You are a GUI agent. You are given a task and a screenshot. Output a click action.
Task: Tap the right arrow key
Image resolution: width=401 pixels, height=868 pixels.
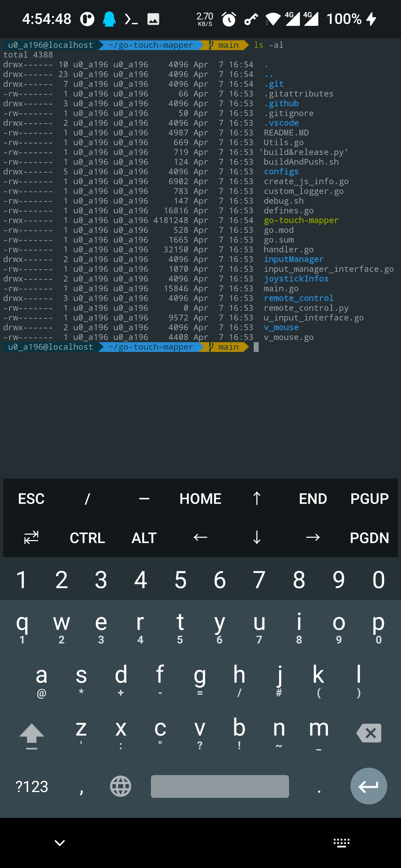point(313,537)
